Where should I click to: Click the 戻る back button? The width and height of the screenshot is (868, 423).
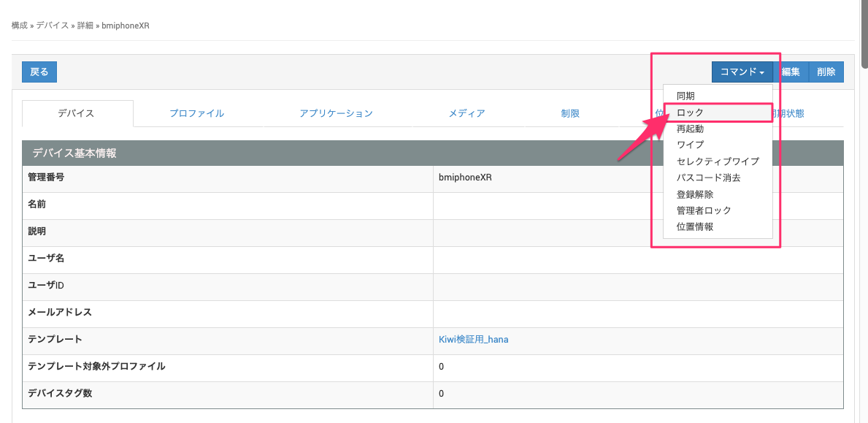tap(39, 72)
